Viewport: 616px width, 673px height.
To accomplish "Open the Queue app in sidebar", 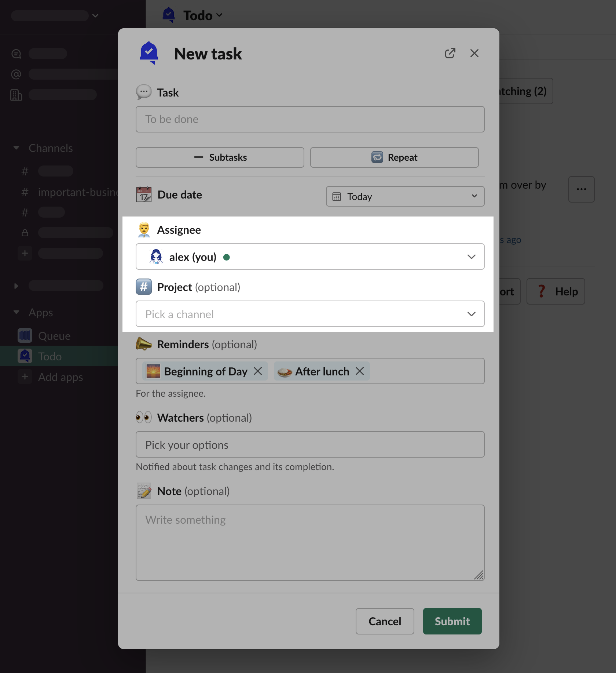I will coord(54,336).
